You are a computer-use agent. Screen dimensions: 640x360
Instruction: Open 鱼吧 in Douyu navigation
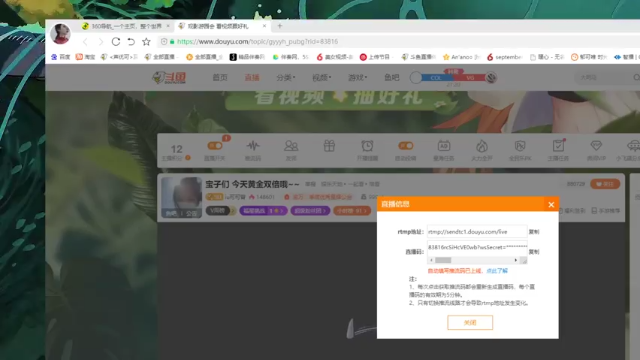[391, 78]
